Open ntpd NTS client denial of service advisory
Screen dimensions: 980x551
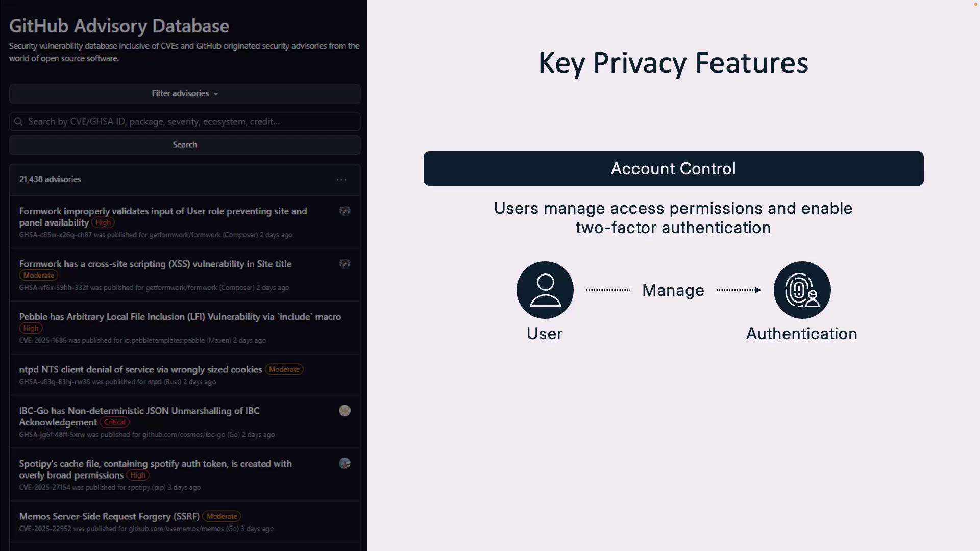(x=140, y=369)
